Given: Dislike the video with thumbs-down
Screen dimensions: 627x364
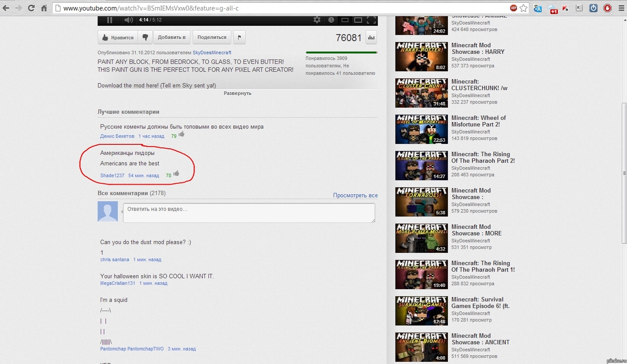Looking at the screenshot, I should point(145,38).
